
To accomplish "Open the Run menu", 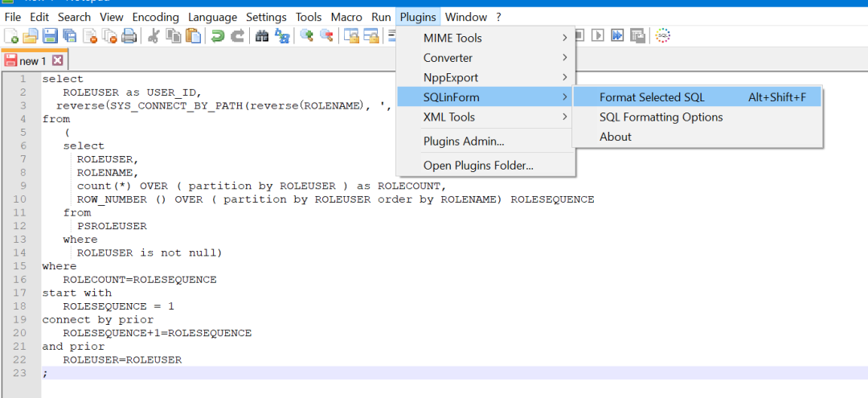I will coord(381,17).
